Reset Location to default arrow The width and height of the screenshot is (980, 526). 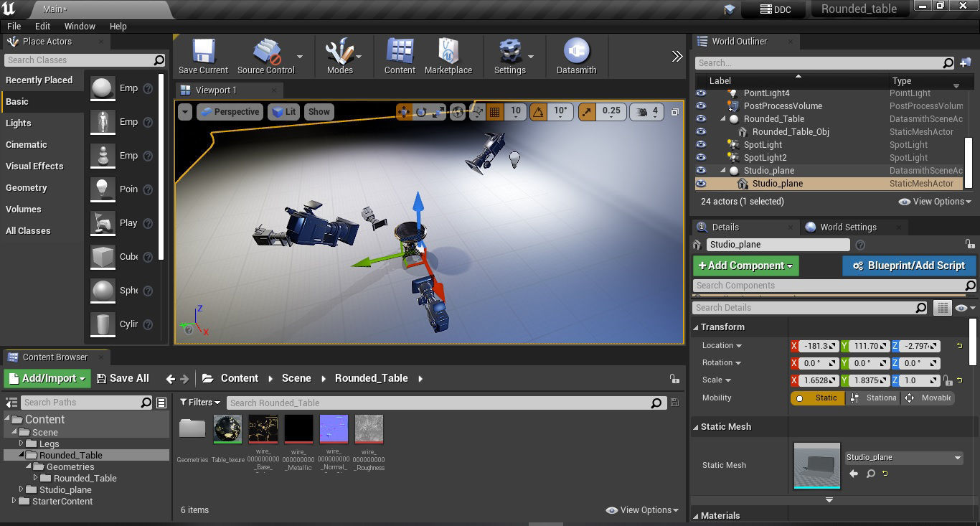tap(960, 346)
